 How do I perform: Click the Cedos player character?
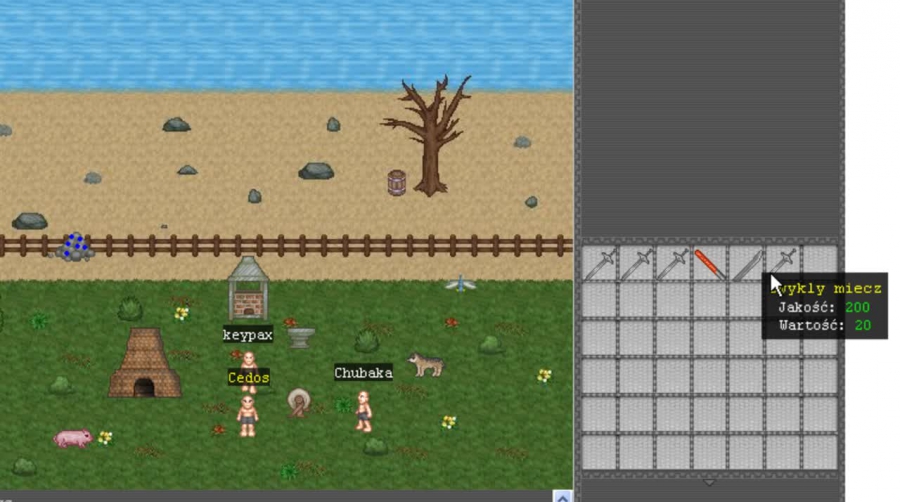[247, 414]
